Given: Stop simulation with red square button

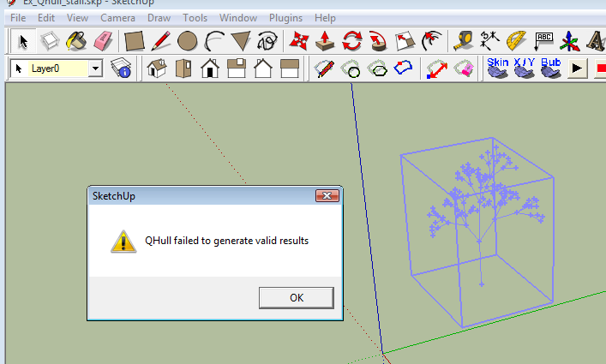Looking at the screenshot, I should pyautogui.click(x=600, y=69).
